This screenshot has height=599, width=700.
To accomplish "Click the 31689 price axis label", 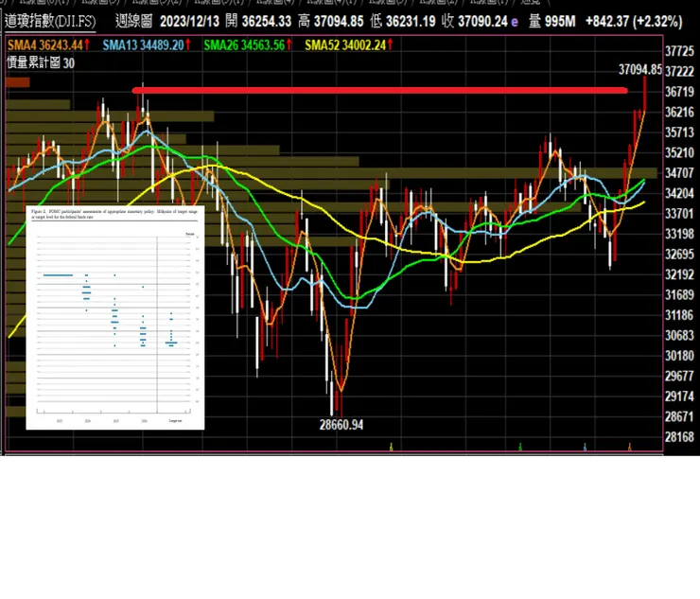I will (x=679, y=295).
